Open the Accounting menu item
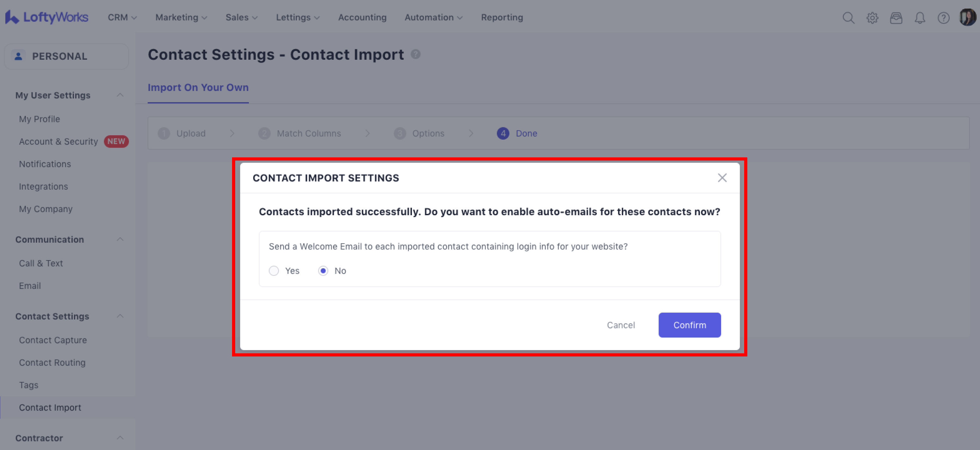 pyautogui.click(x=362, y=17)
